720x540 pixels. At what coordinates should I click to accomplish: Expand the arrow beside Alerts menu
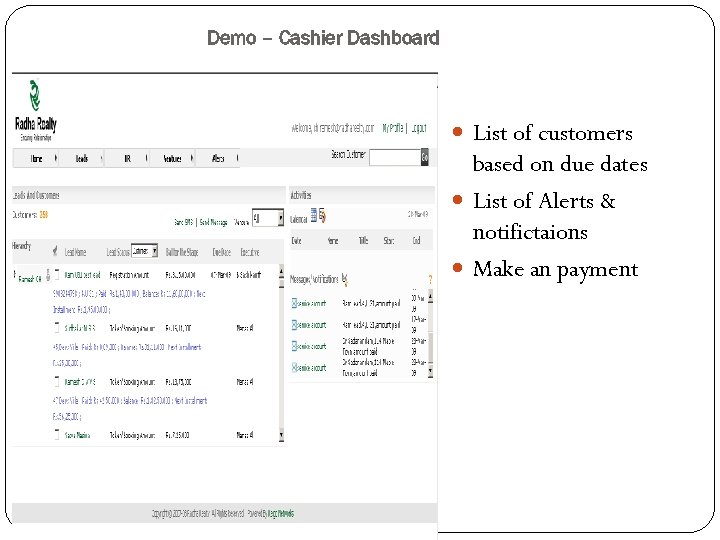tap(237, 158)
